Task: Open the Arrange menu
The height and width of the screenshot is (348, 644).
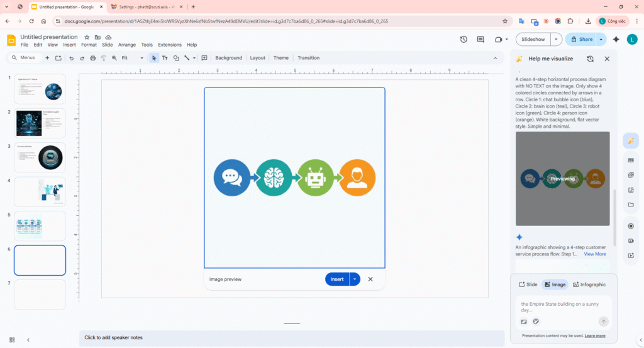Action: pyautogui.click(x=126, y=45)
